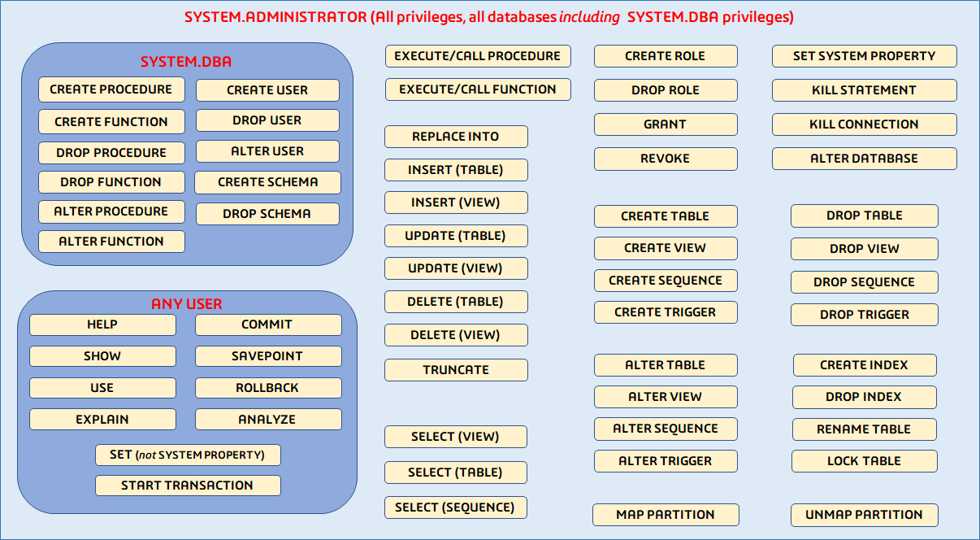Viewport: 980px width, 540px height.
Task: Click the CREATE PROCEDURE privilege box
Action: pos(111,90)
